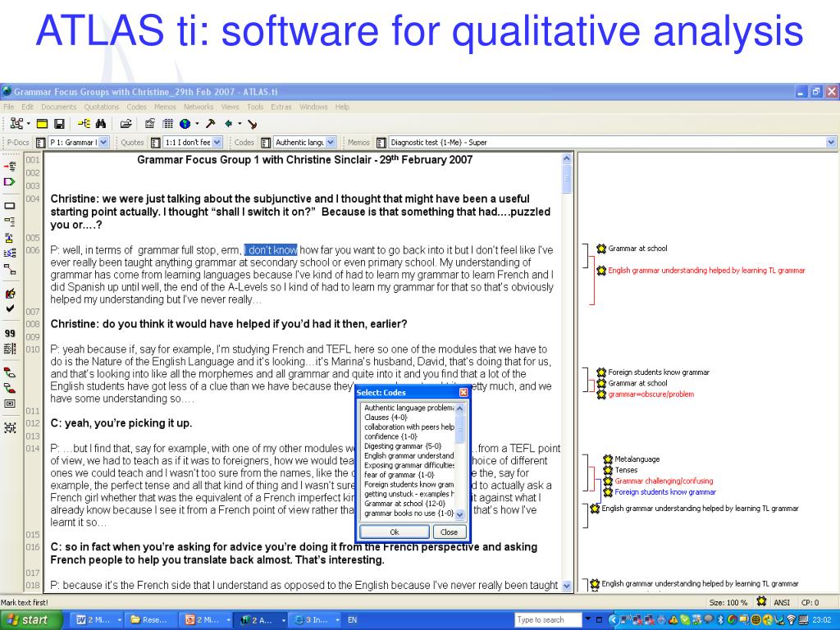Close the Select: Codes dialog with X
Screen dimensions: 840x630
[x=463, y=393]
